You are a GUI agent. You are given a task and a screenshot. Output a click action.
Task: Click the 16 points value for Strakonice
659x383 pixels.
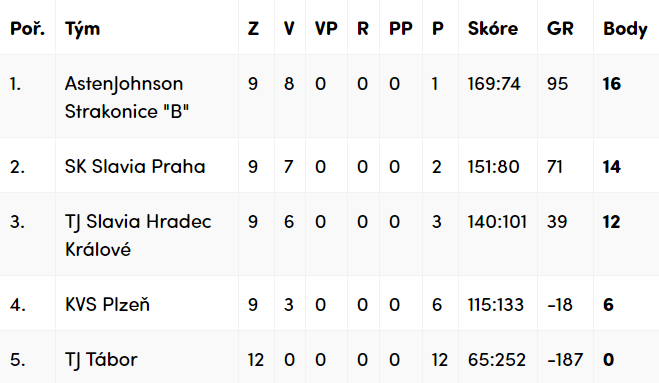click(x=612, y=84)
